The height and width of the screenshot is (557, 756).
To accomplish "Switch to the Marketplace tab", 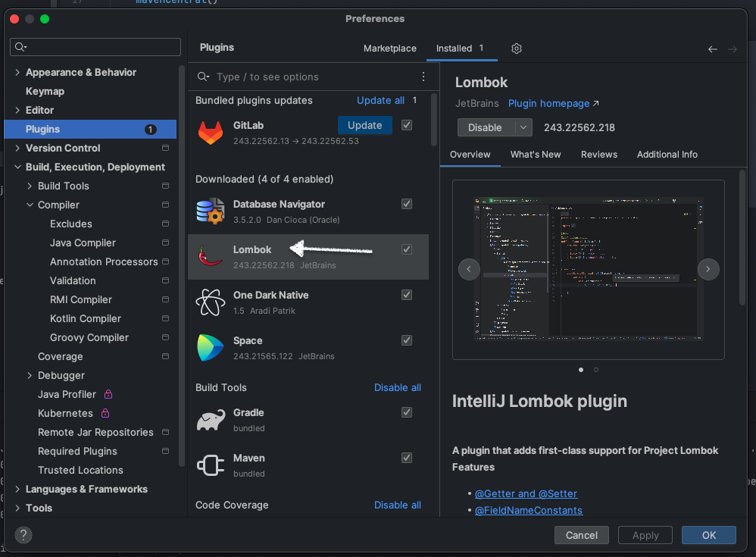I will (389, 49).
